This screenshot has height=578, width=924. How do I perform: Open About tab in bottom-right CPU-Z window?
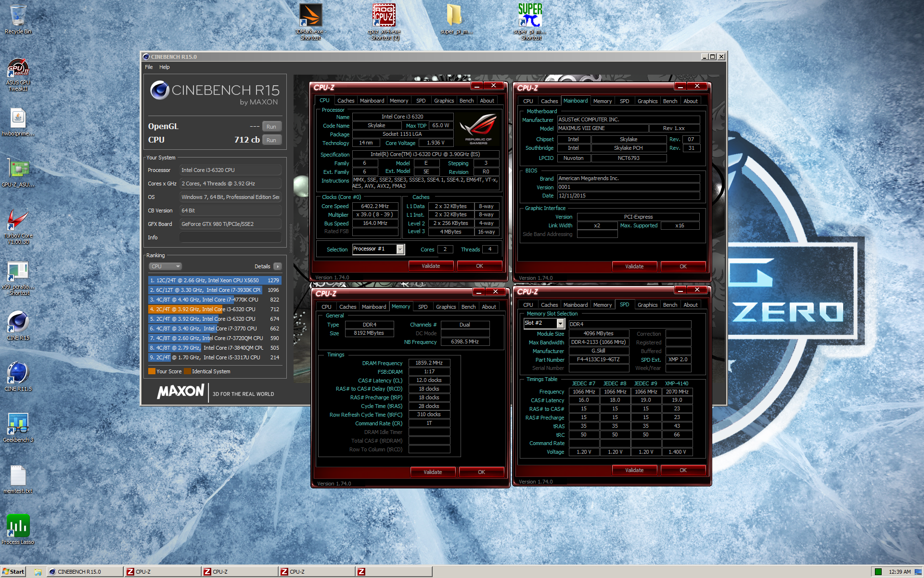pos(691,305)
